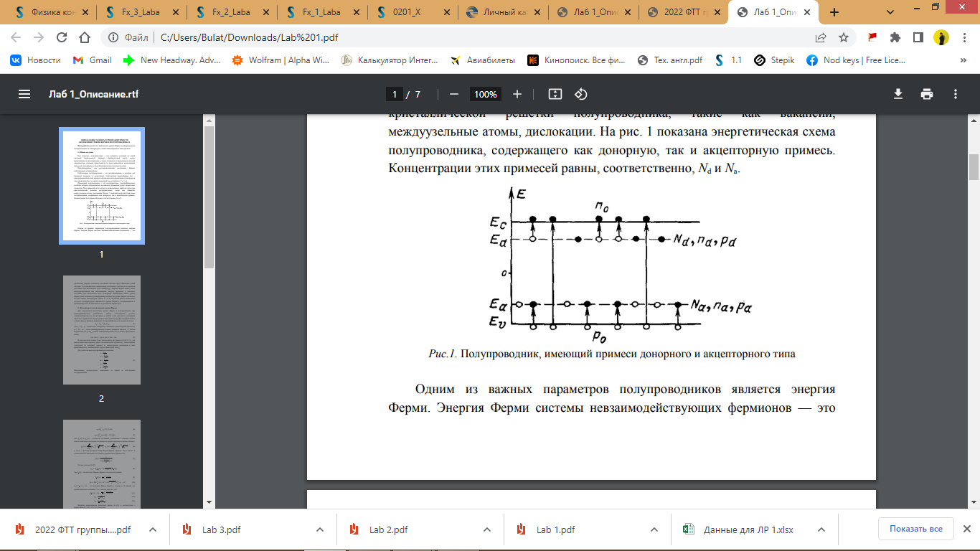Open the Тех. англ.pdf bookmark
The width and height of the screenshot is (980, 551).
(670, 60)
